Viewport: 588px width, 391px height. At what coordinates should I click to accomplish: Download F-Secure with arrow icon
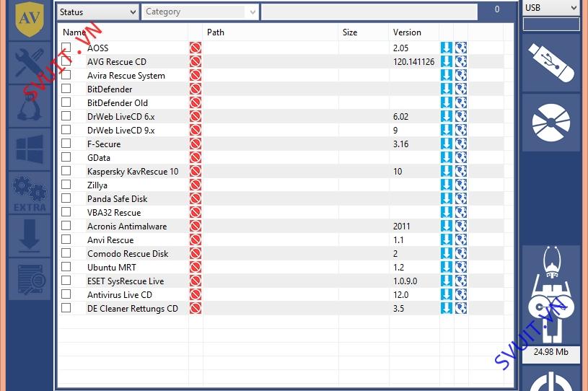447,144
